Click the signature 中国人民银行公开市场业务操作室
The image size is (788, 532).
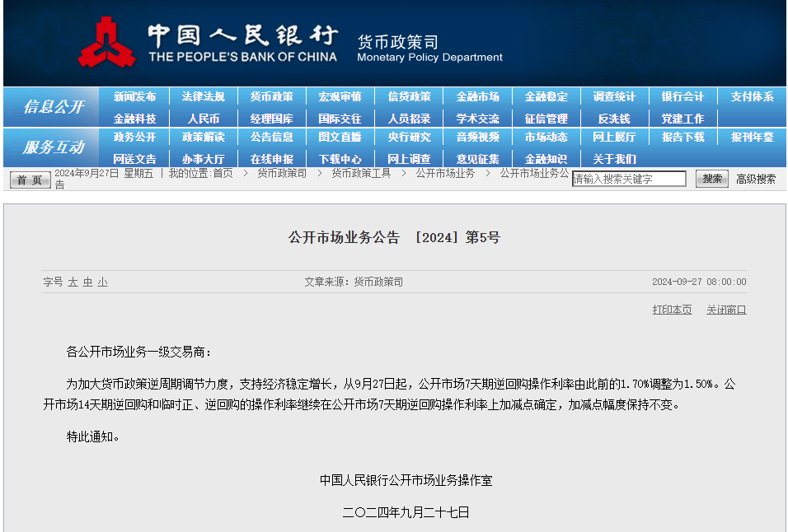406,480
